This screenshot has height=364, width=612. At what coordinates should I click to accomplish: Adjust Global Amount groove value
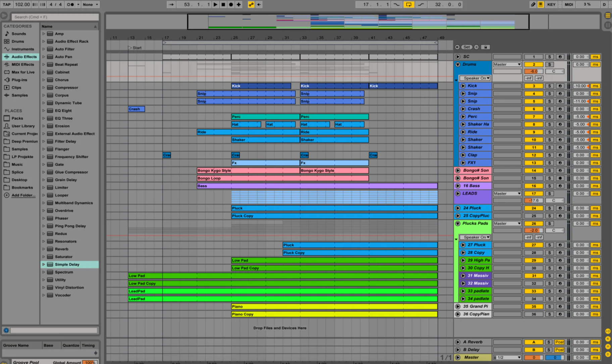(90, 362)
